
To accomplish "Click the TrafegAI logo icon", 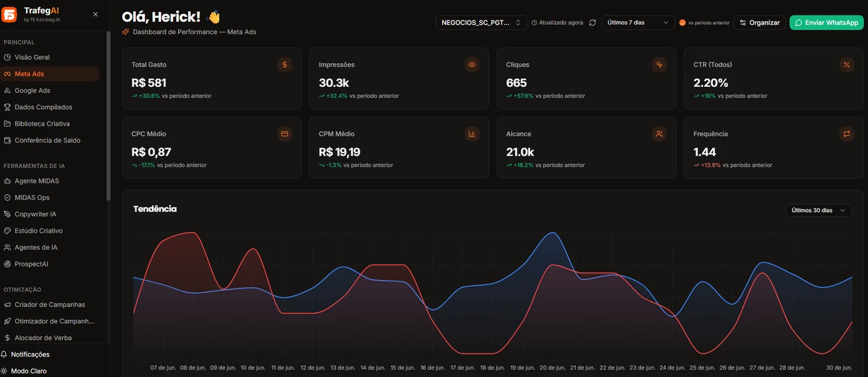I will coord(9,14).
